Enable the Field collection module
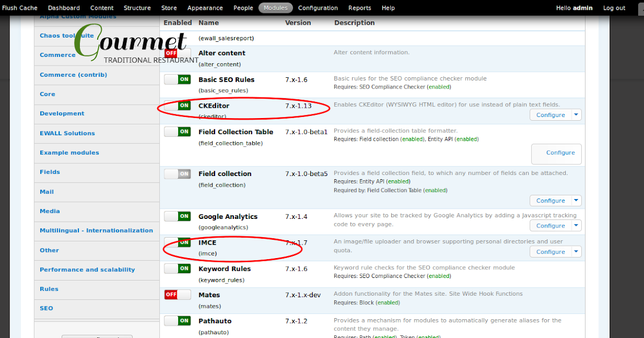The height and width of the screenshot is (338, 644). coord(177,173)
